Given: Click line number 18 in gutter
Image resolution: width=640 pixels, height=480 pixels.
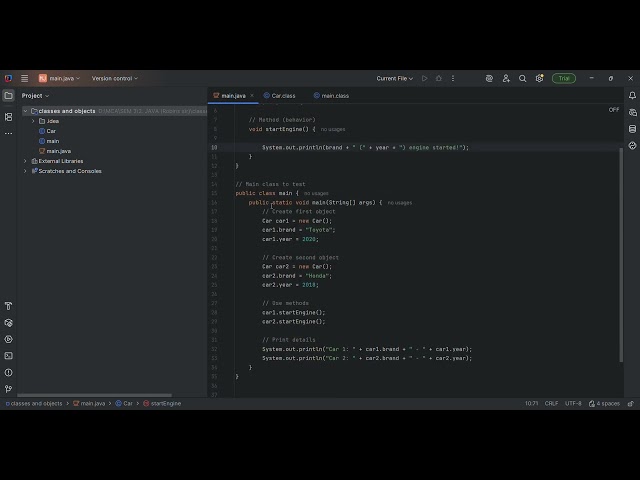Looking at the screenshot, I should 214,221.
